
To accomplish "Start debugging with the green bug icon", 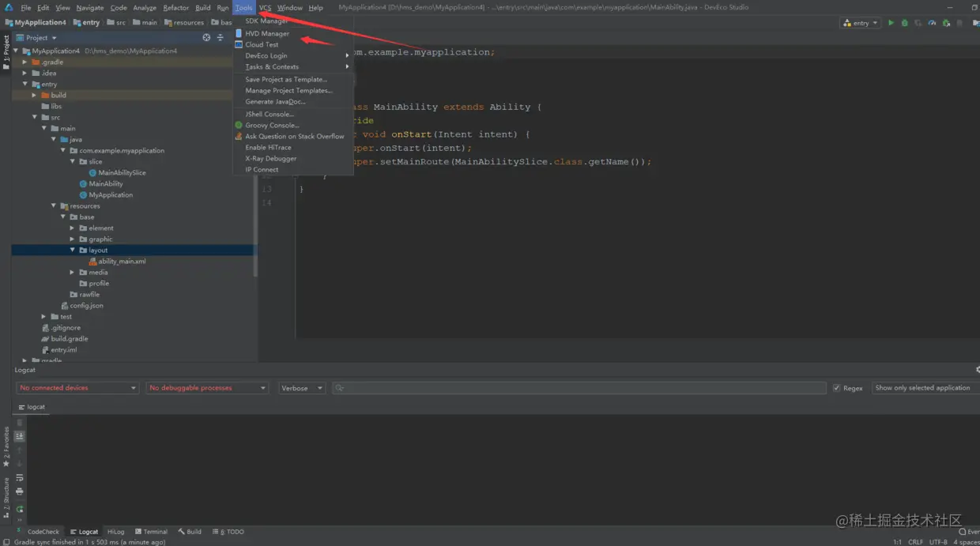I will coord(905,23).
